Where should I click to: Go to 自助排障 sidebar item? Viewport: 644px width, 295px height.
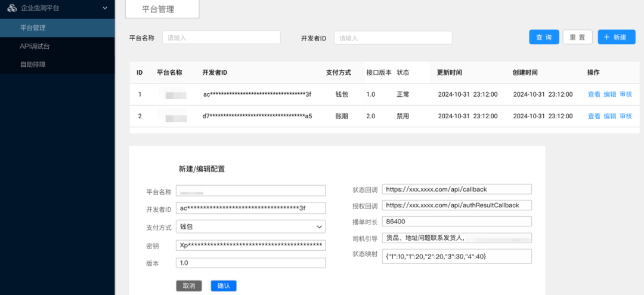(x=57, y=64)
